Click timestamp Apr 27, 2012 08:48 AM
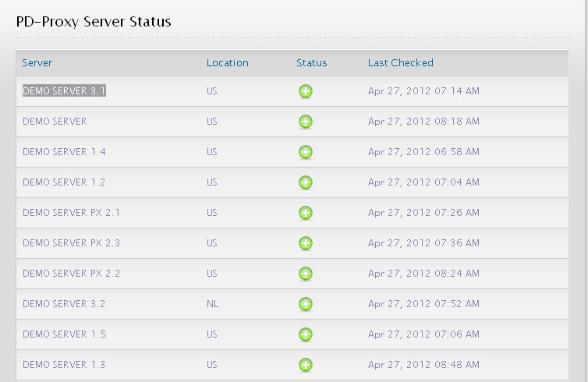This screenshot has width=588, height=382. tap(423, 364)
